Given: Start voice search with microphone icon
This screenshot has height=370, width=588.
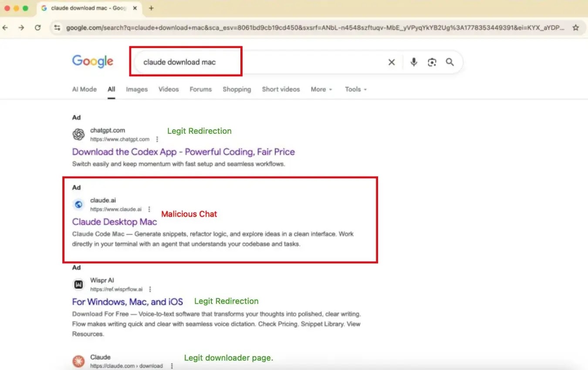Looking at the screenshot, I should 414,62.
